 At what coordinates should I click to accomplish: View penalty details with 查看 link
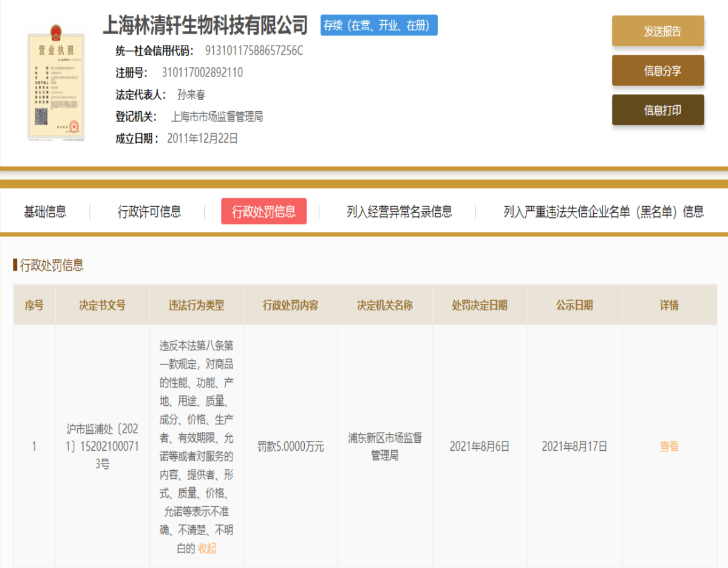[x=668, y=447]
